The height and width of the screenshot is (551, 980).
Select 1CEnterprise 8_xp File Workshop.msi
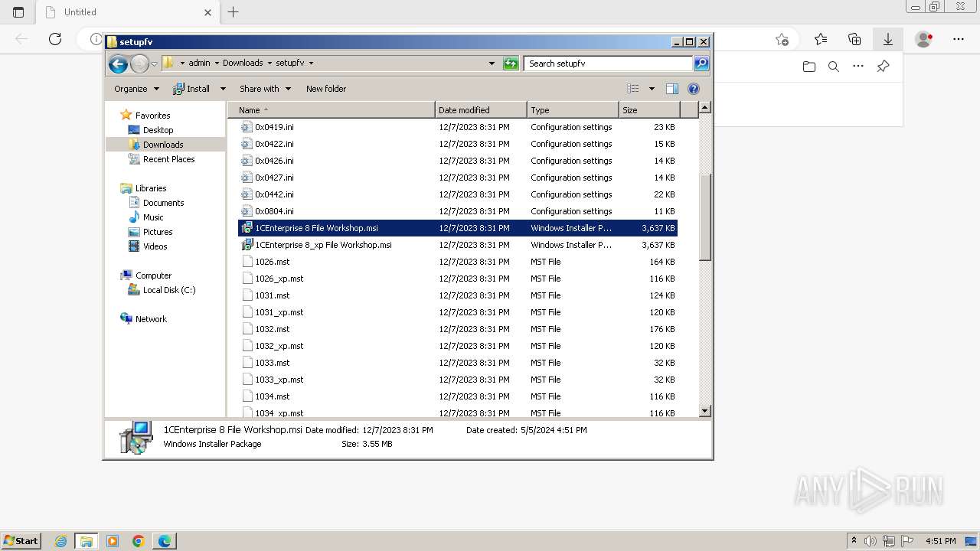[323, 245]
